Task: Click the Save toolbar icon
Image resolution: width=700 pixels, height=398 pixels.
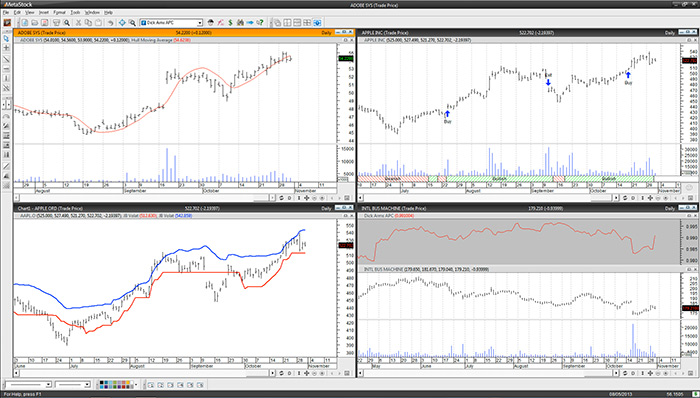Action: click(x=45, y=22)
